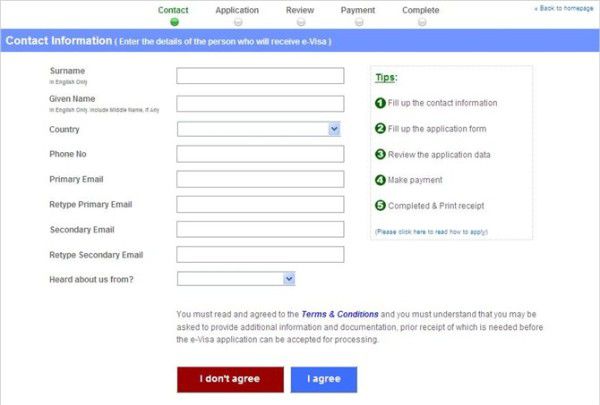The height and width of the screenshot is (405, 600).
Task: Focus the Given Name input field
Action: tap(260, 103)
